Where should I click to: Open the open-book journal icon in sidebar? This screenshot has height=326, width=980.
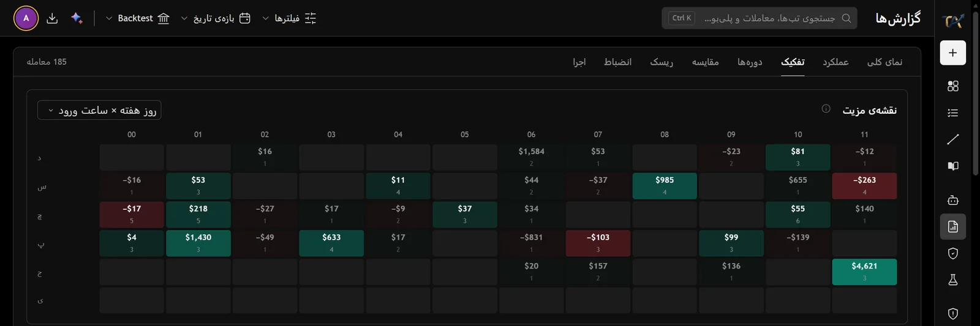coord(952,166)
